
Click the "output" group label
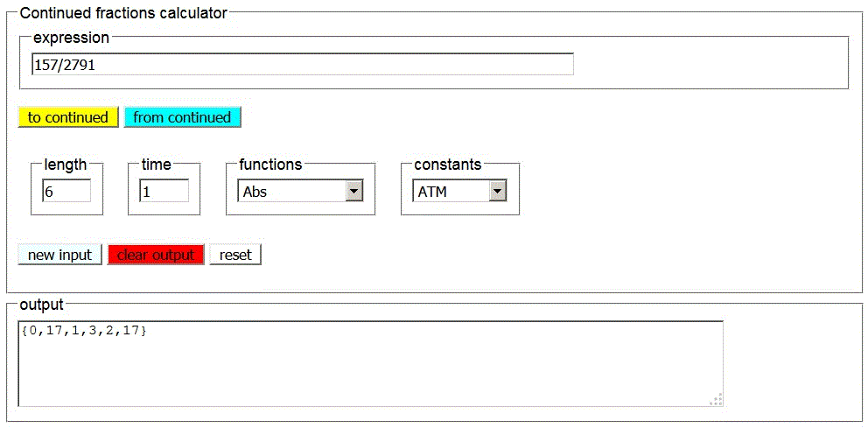(x=41, y=305)
